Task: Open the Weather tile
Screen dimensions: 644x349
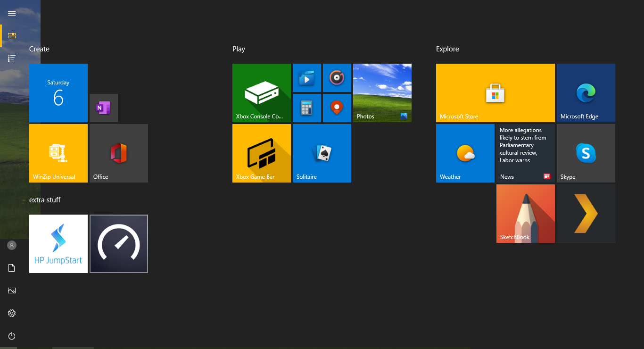Action: [x=465, y=153]
